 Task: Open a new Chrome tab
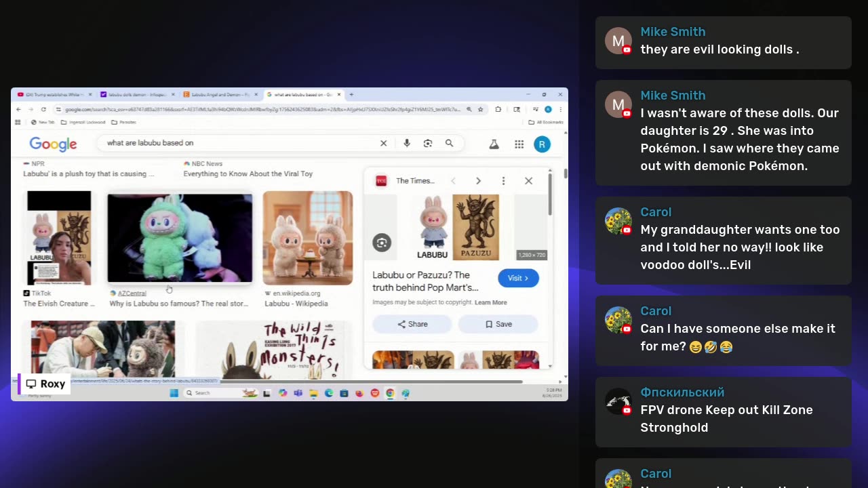[x=351, y=95]
